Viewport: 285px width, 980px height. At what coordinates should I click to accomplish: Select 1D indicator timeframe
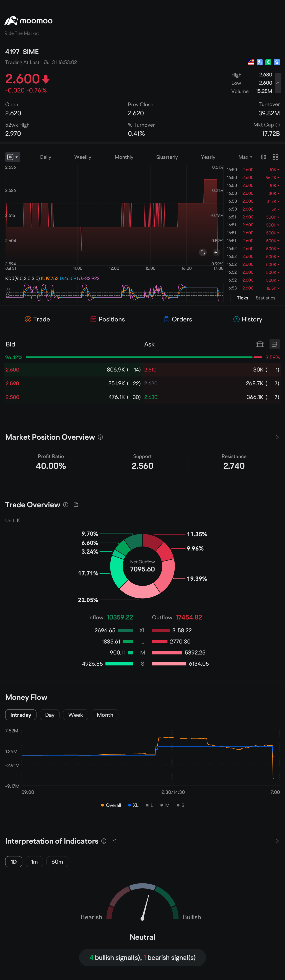coord(14,862)
